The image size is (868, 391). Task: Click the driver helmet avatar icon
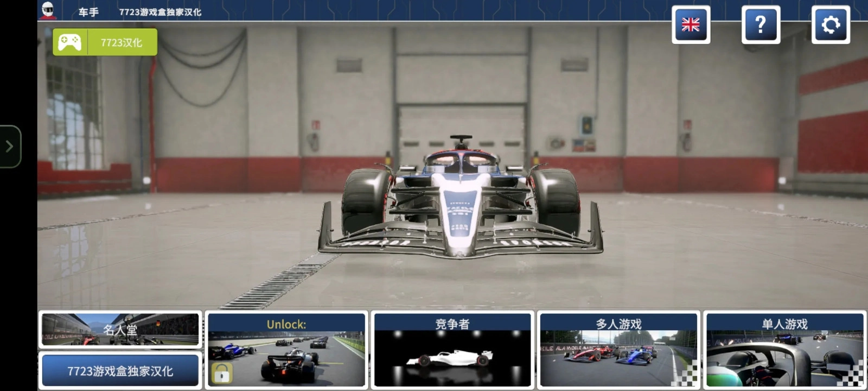(48, 10)
